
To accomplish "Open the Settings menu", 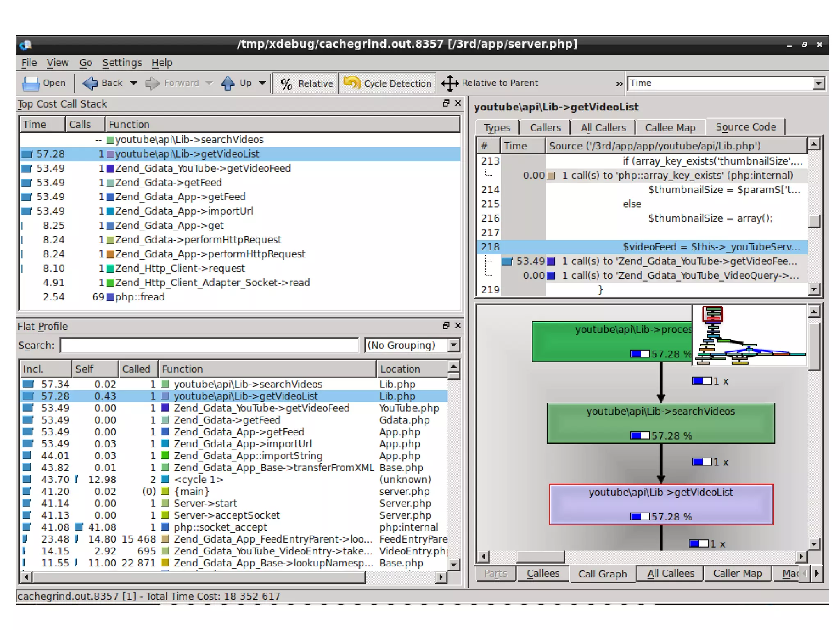I will point(122,63).
